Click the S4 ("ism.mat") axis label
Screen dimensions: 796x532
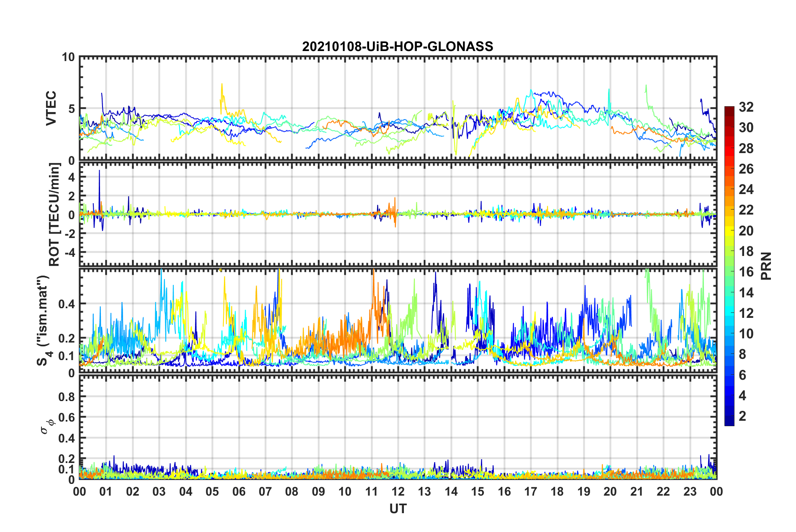point(43,321)
